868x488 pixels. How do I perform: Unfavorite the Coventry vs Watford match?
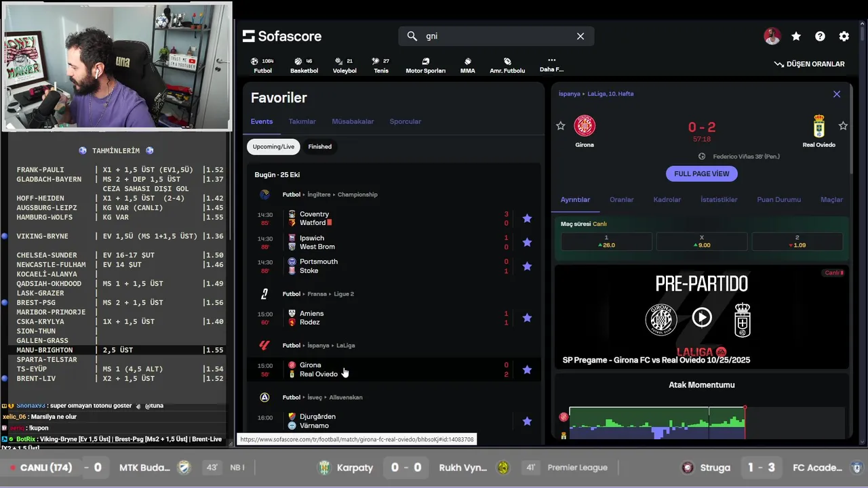527,218
